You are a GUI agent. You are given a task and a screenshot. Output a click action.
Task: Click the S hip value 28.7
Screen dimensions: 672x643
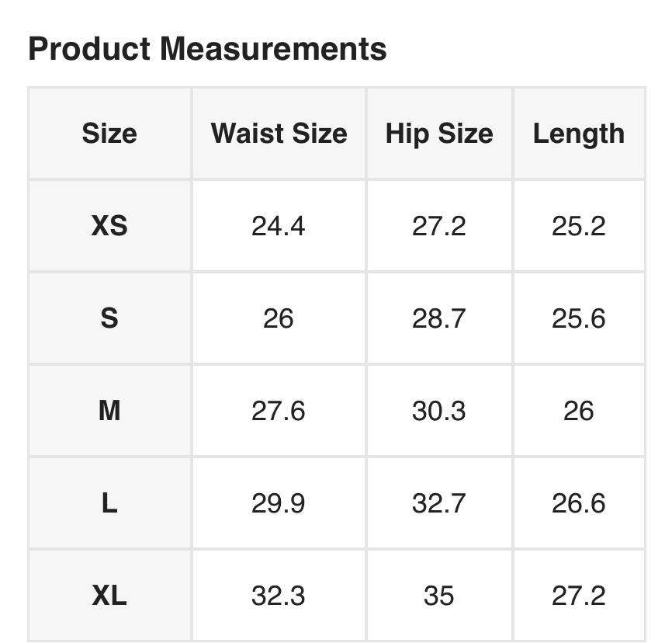pyautogui.click(x=439, y=318)
